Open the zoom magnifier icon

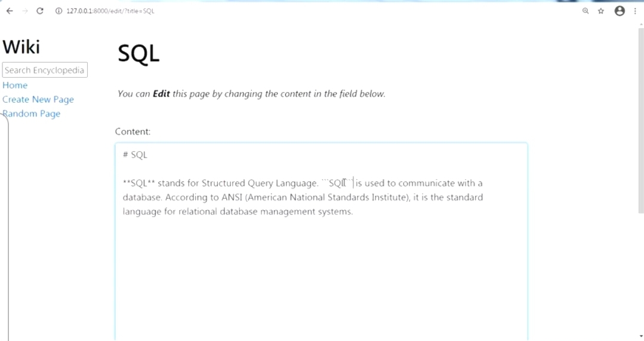pyautogui.click(x=586, y=11)
